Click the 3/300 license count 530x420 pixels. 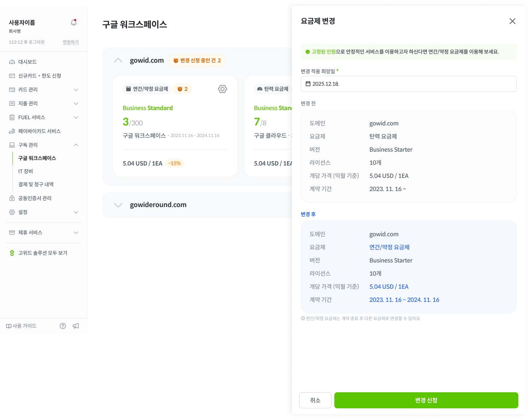133,122
